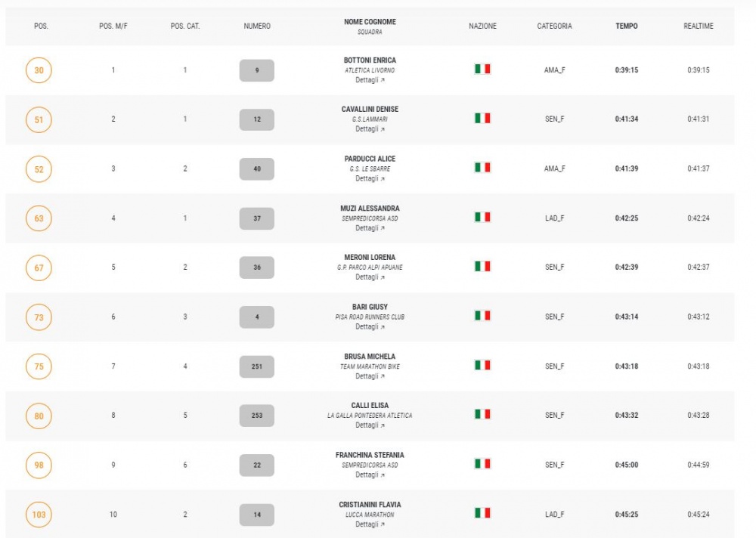Click the NUMERO column header
Image resolution: width=756 pixels, height=538 pixels.
tap(257, 26)
